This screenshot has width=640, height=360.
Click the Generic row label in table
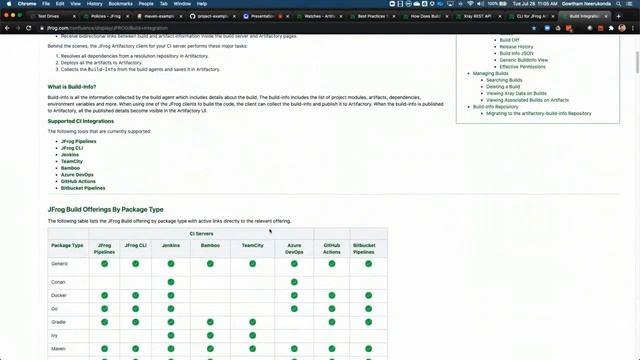(60, 264)
